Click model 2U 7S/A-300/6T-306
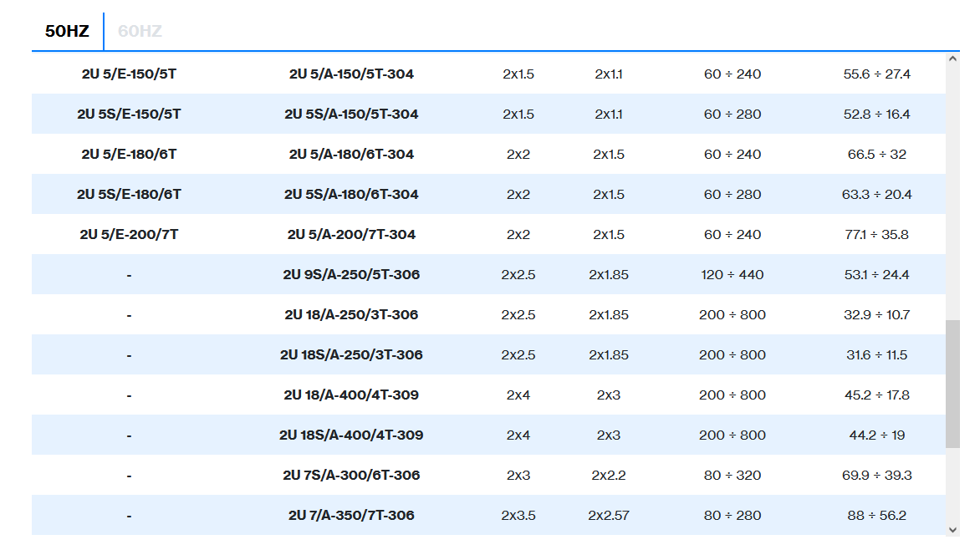 (351, 475)
